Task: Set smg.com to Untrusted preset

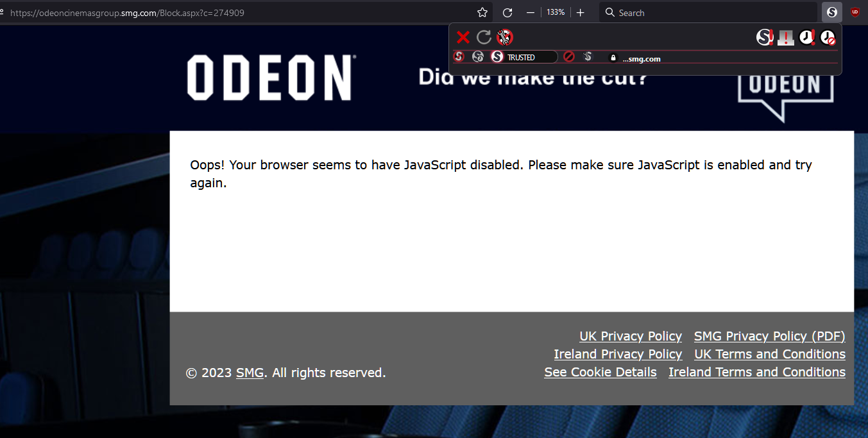Action: (x=568, y=57)
